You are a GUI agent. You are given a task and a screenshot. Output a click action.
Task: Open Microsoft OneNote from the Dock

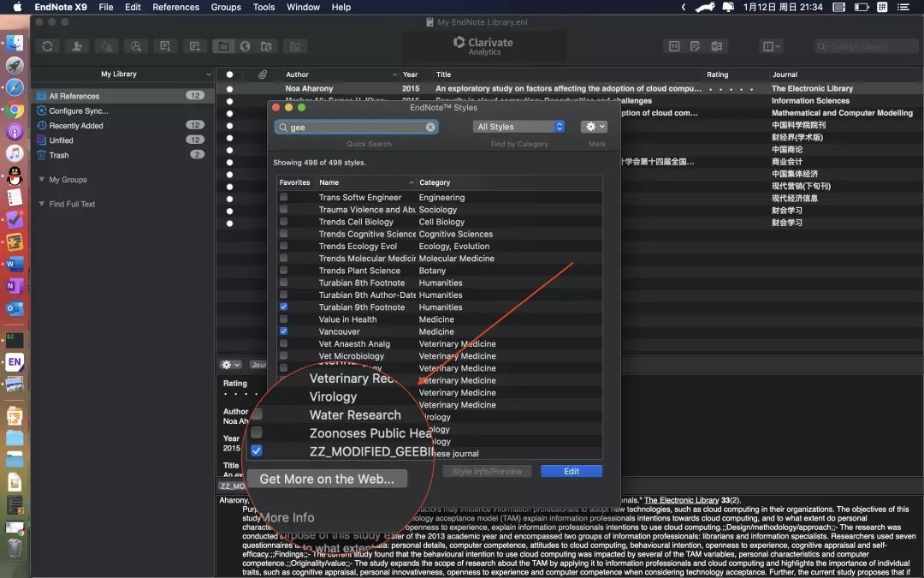click(x=15, y=286)
